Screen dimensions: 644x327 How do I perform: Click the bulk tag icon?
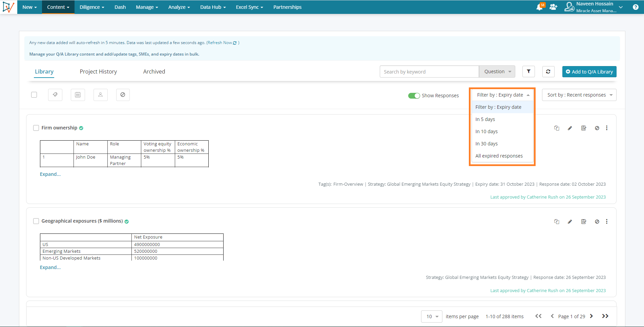click(x=55, y=95)
